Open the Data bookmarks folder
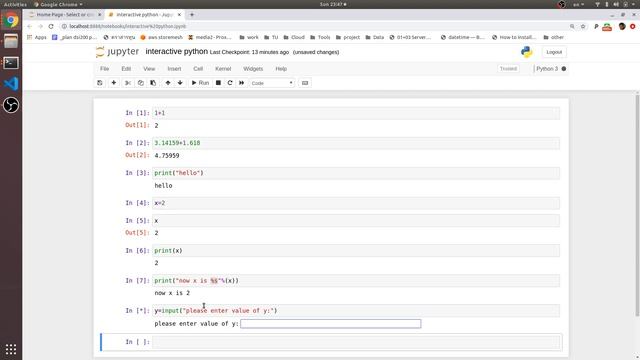640x360 pixels. click(x=374, y=37)
